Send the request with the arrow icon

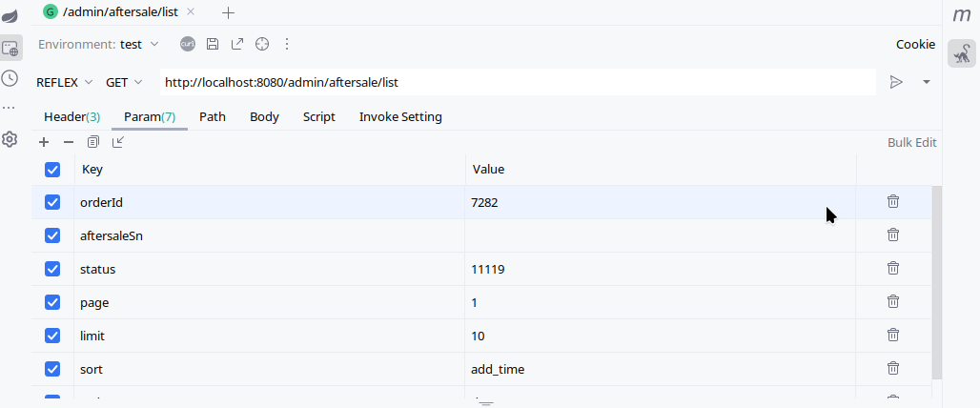(x=896, y=82)
